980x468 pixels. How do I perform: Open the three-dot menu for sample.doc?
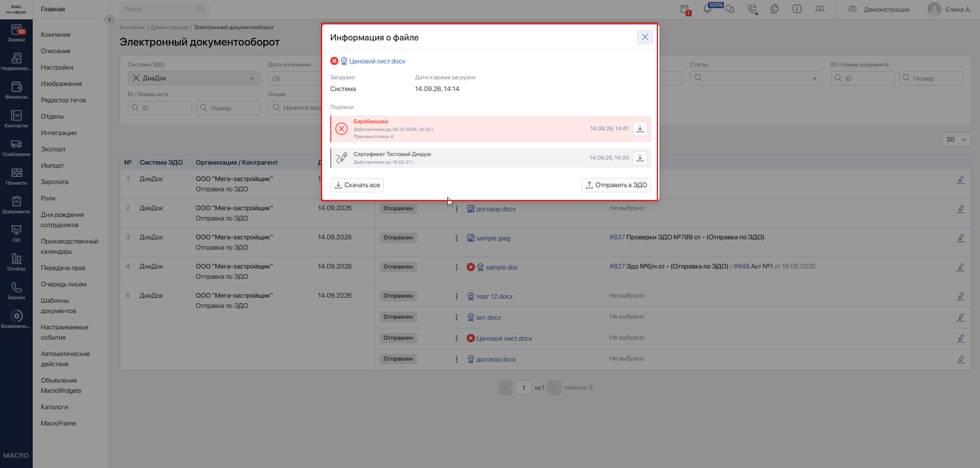[457, 267]
